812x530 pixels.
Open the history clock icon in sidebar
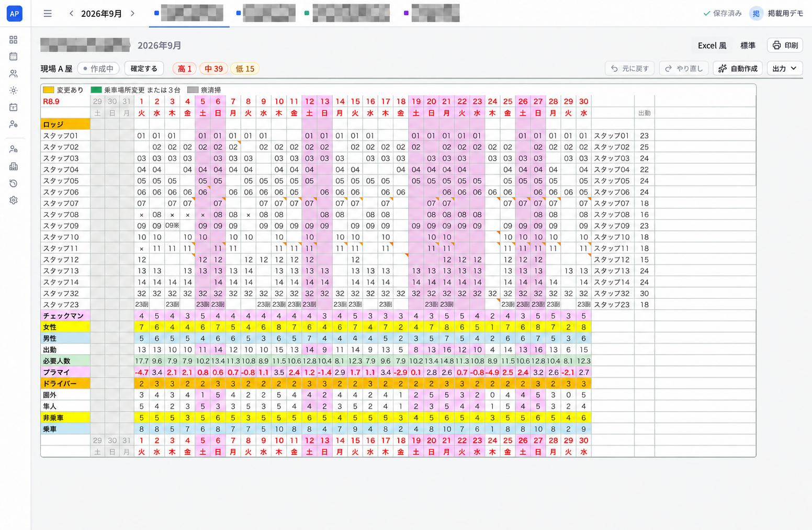(14, 184)
